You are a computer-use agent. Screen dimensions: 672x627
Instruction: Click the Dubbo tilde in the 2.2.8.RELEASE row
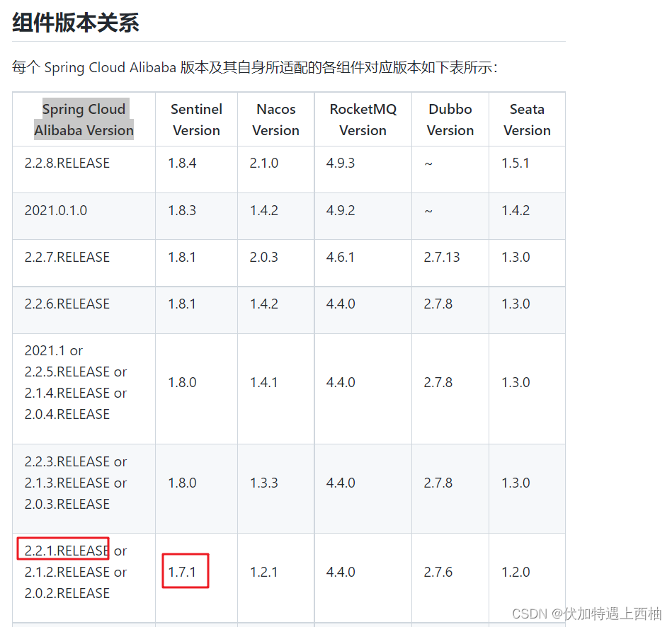click(428, 164)
